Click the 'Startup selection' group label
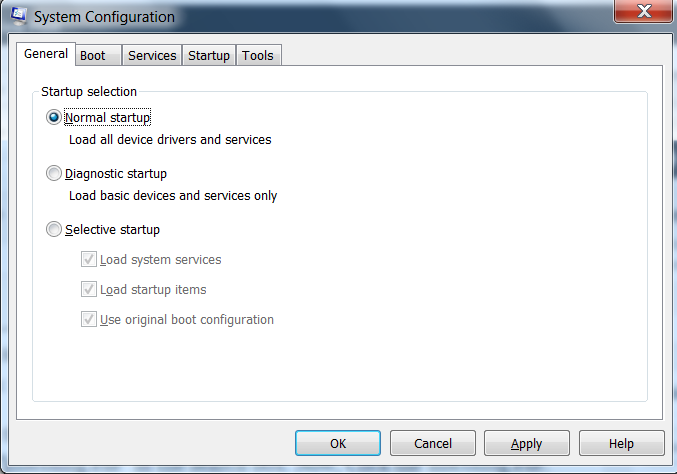This screenshot has height=474, width=677. pyautogui.click(x=89, y=92)
